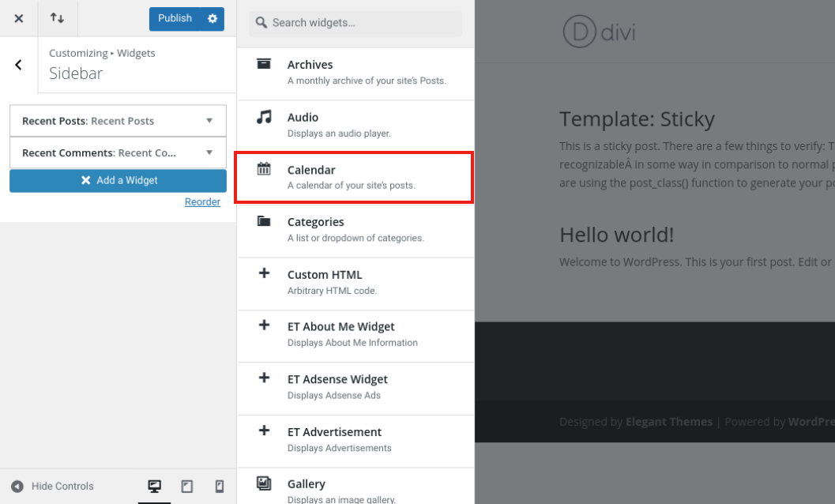The height and width of the screenshot is (504, 835).
Task: Click the Hide Controls label
Action: tap(62, 487)
